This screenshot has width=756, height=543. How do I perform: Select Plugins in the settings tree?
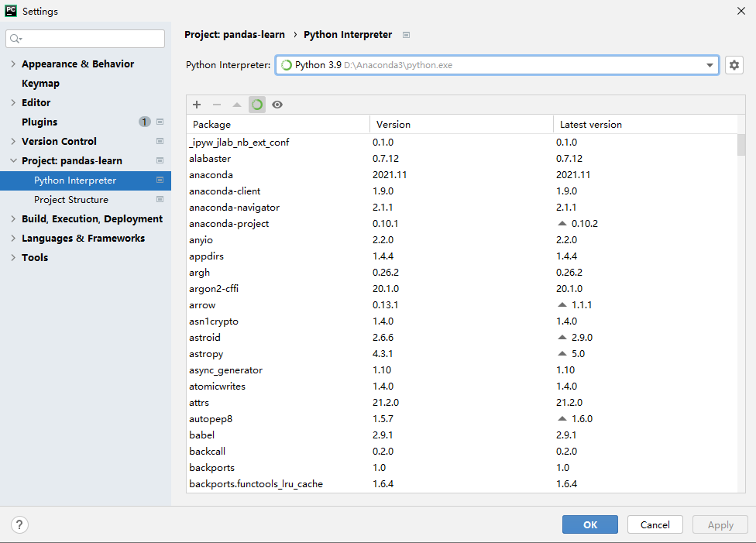[x=40, y=122]
